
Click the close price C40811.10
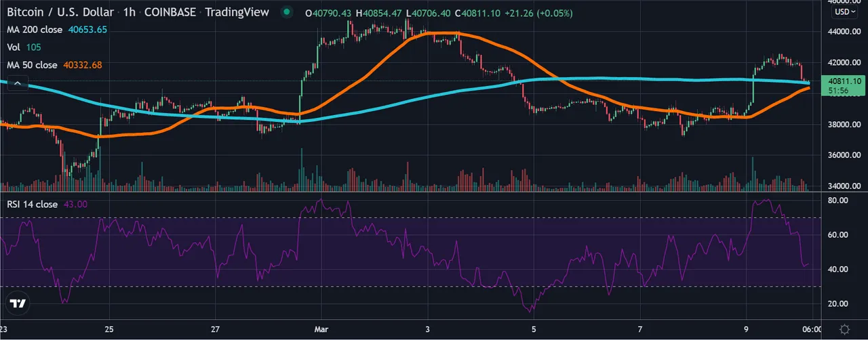click(479, 13)
